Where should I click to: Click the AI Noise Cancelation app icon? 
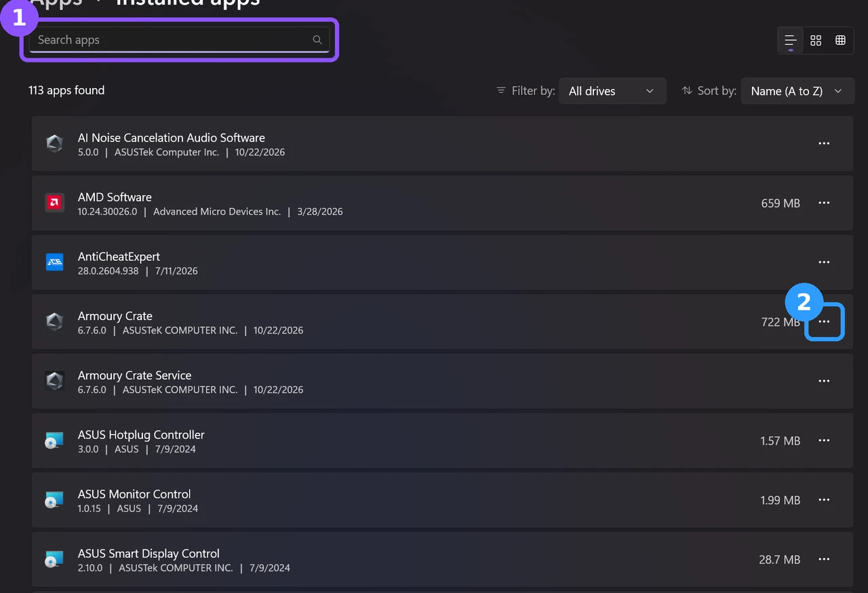54,143
